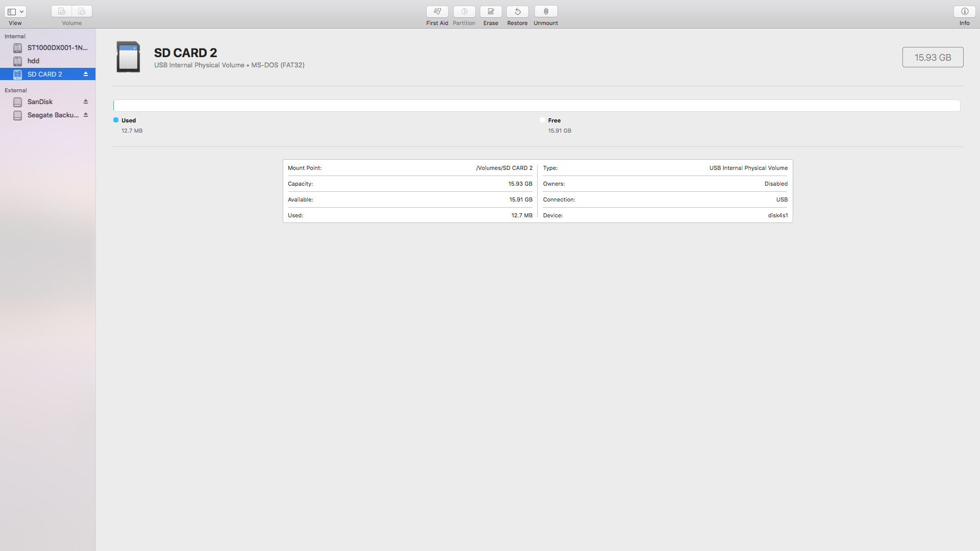Eject the Seagate Backup drive
The height and width of the screenshot is (551, 980).
(x=86, y=115)
